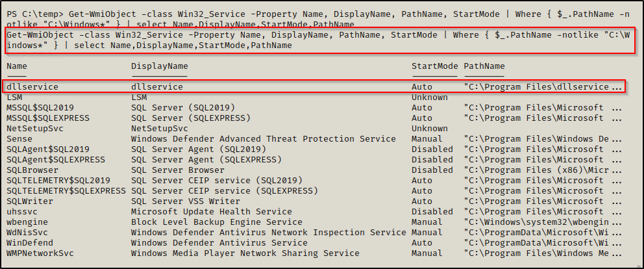Click the DisplayName column header
Viewport: 644px width, 269px height.
pos(160,66)
